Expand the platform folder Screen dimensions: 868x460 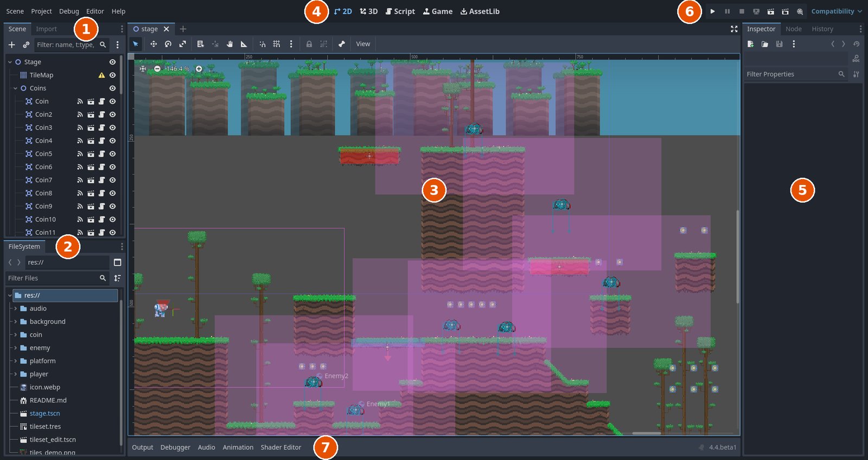tap(15, 361)
